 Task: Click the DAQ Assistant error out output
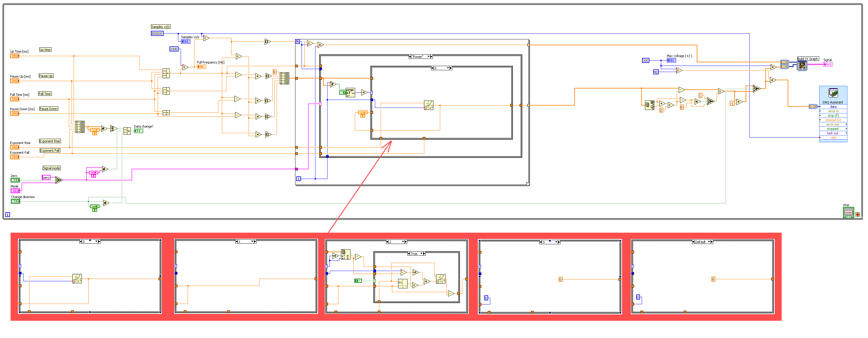point(833,124)
